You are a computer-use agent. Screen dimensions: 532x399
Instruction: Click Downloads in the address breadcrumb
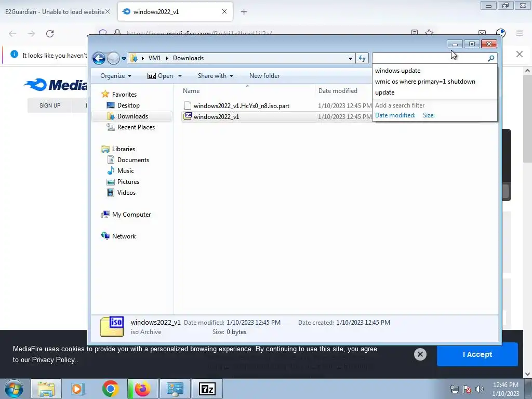coord(188,58)
